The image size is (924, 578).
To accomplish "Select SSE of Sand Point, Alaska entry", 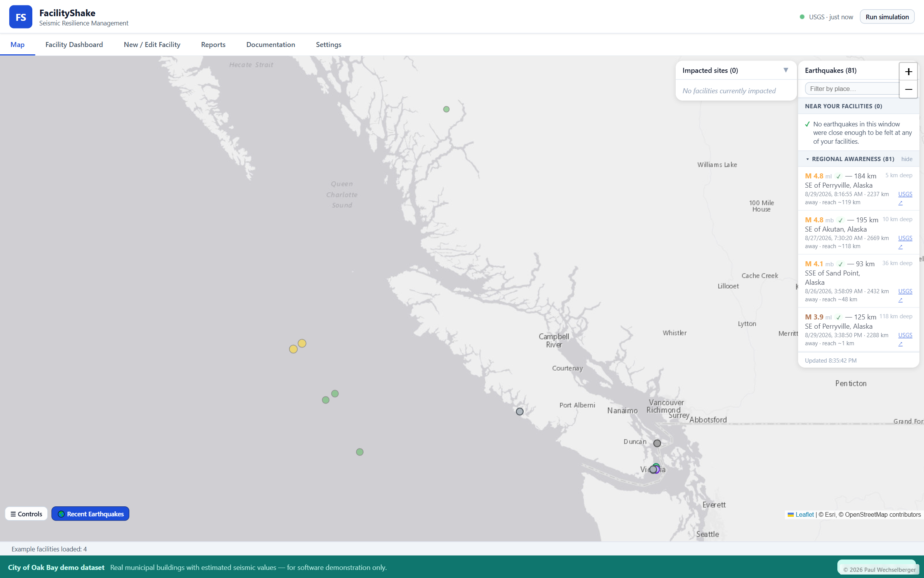I will click(859, 281).
